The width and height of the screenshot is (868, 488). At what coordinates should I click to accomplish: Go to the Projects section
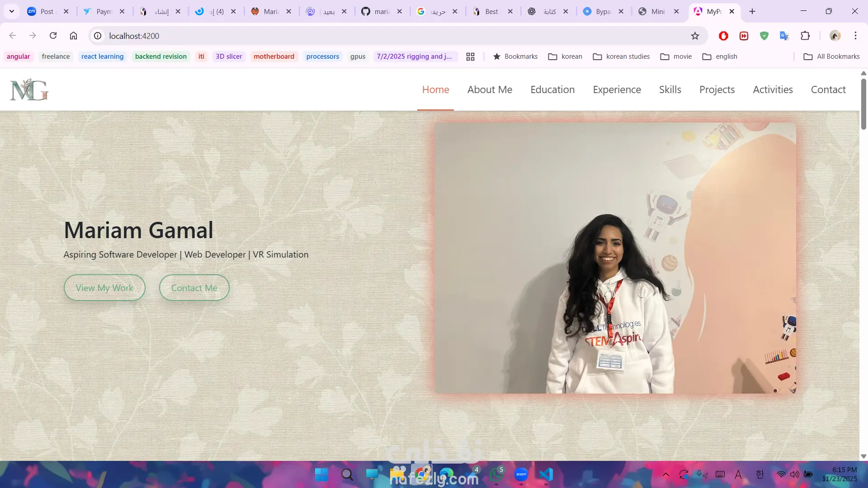(x=717, y=89)
